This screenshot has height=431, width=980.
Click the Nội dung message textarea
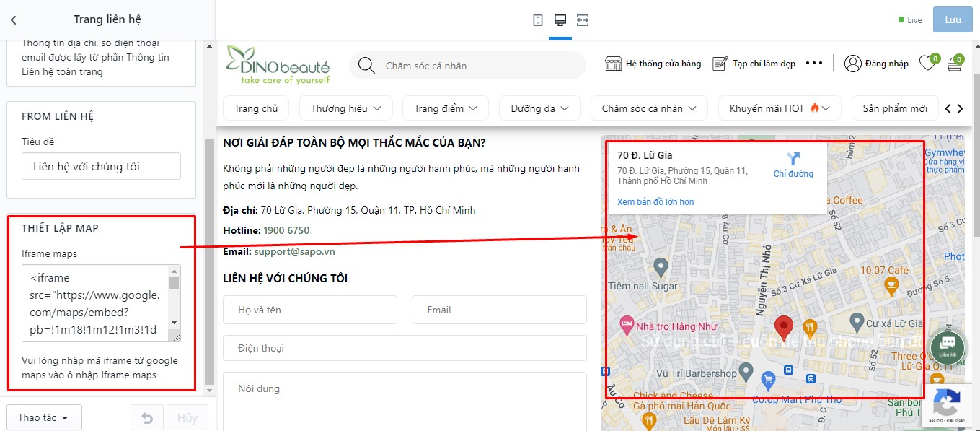point(405,401)
